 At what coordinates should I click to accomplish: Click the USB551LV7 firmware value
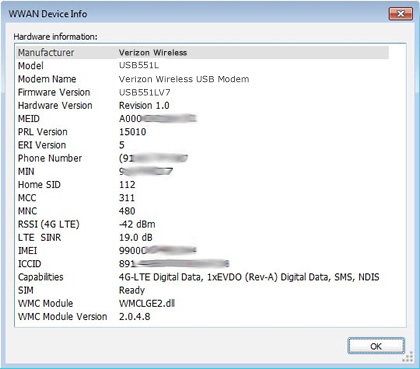(x=145, y=92)
